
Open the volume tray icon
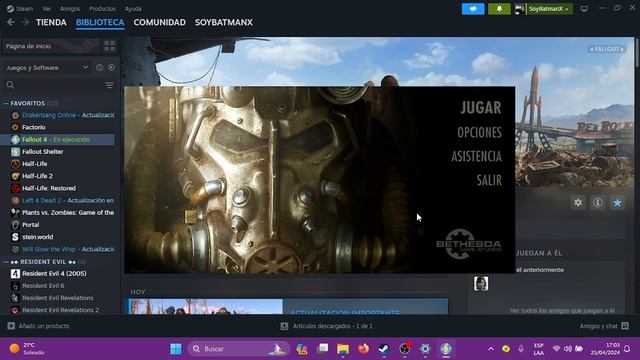click(x=567, y=349)
